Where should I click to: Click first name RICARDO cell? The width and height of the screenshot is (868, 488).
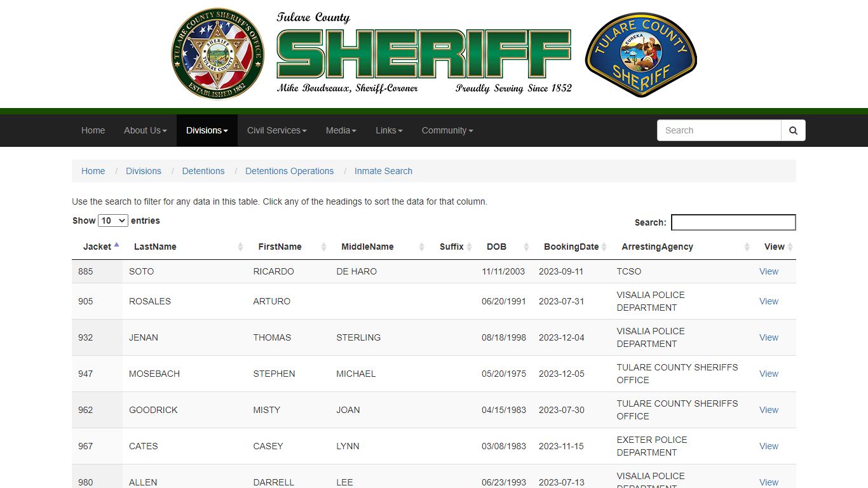coord(288,271)
